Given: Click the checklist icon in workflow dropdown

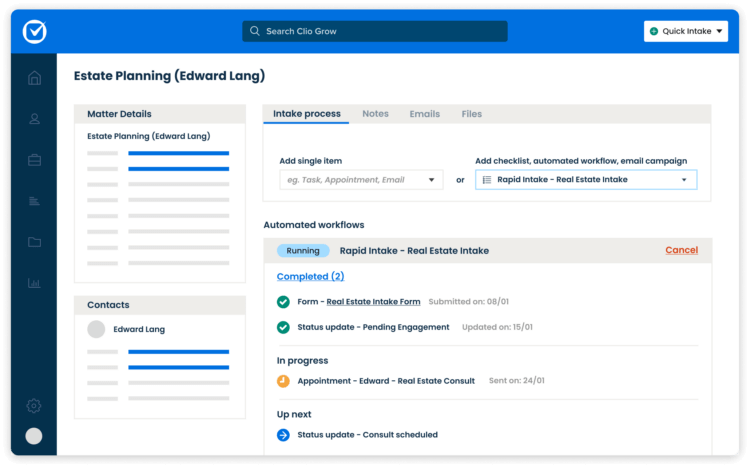Looking at the screenshot, I should [487, 180].
